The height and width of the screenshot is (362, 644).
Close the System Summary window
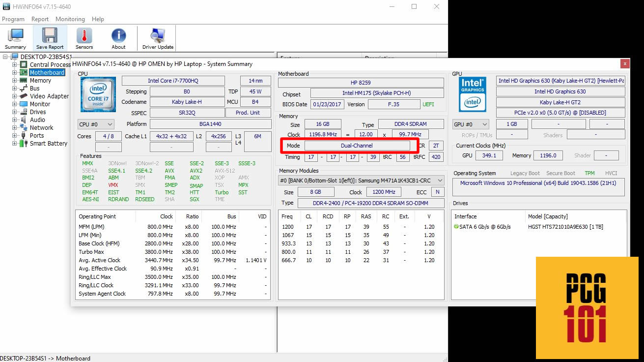[x=624, y=63]
